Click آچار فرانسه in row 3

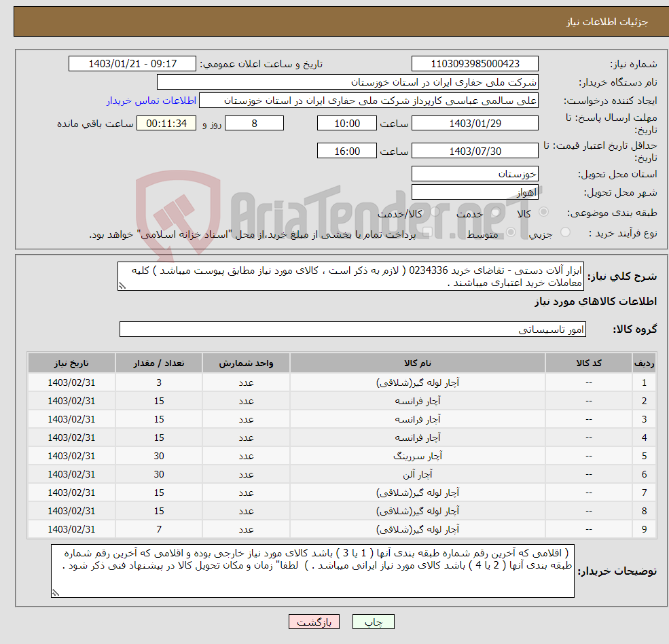point(418,420)
